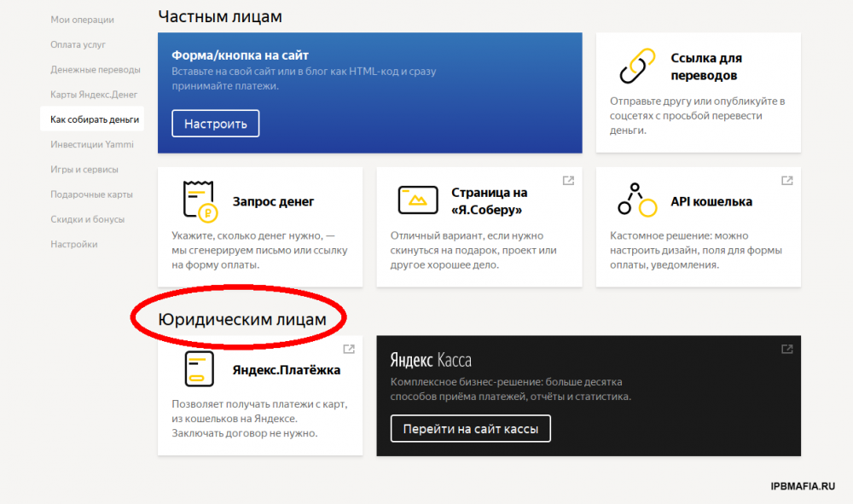This screenshot has width=853, height=504.
Task: Open Карты Яндекс.Денег sidebar item
Action: tap(94, 95)
